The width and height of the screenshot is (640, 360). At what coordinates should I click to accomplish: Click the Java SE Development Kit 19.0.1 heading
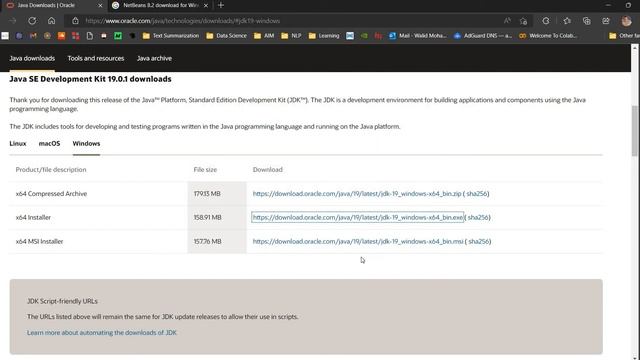click(x=90, y=79)
